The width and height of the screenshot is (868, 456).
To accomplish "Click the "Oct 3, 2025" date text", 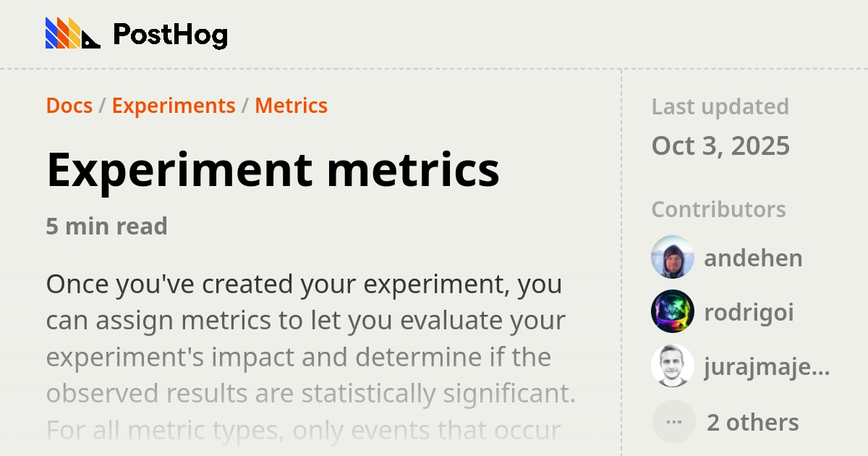I will (x=721, y=145).
